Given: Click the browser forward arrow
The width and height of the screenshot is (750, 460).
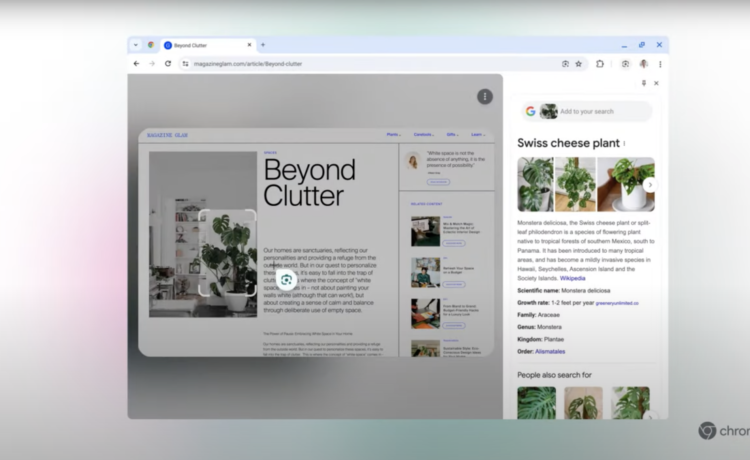Looking at the screenshot, I should 152,64.
